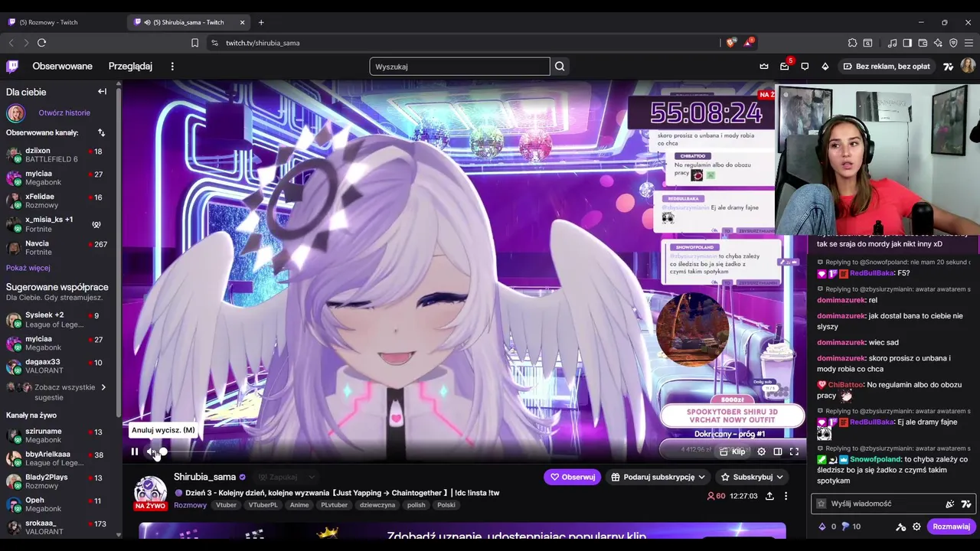Image resolution: width=980 pixels, height=551 pixels.
Task: Click the Wyszukaj search field
Action: [x=459, y=67]
